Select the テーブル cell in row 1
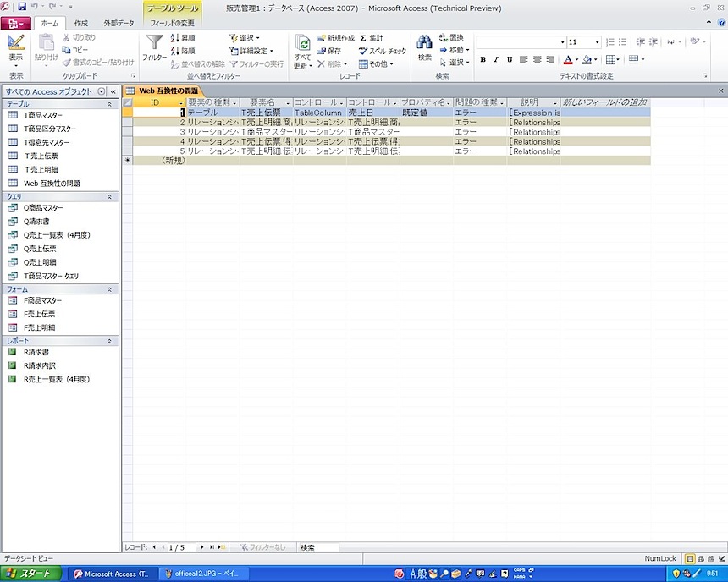This screenshot has height=582, width=728. [x=212, y=113]
